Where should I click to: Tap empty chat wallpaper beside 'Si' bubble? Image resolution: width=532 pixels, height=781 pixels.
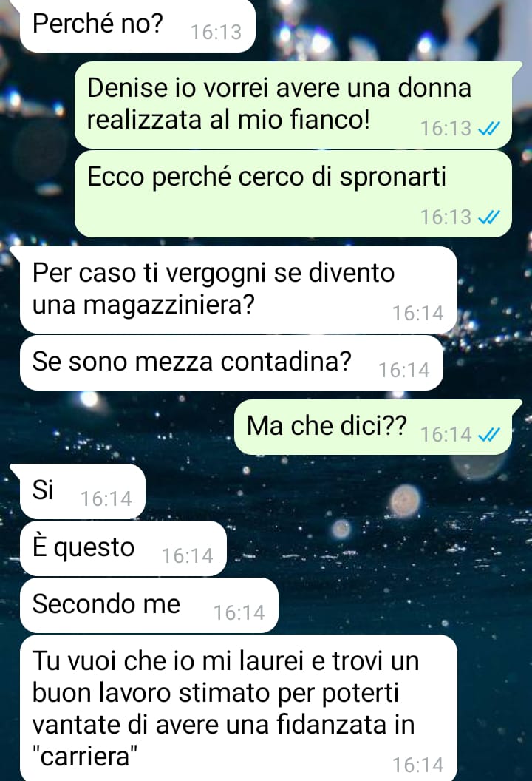pos(324,491)
